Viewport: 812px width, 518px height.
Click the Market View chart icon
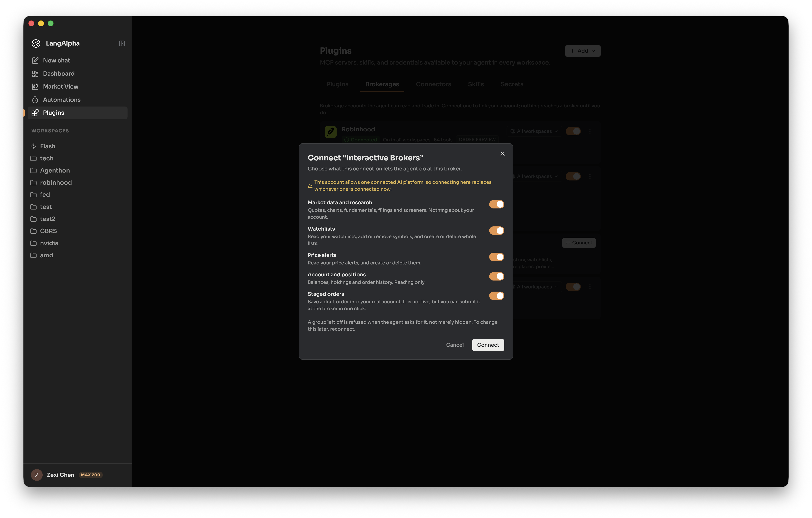(35, 86)
